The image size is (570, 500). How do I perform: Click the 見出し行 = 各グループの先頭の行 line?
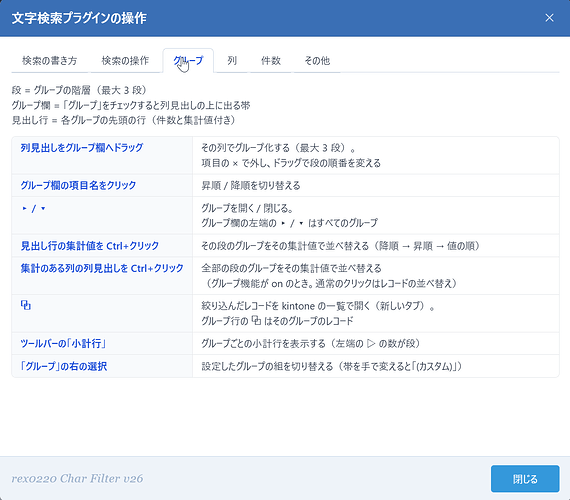pos(124,120)
